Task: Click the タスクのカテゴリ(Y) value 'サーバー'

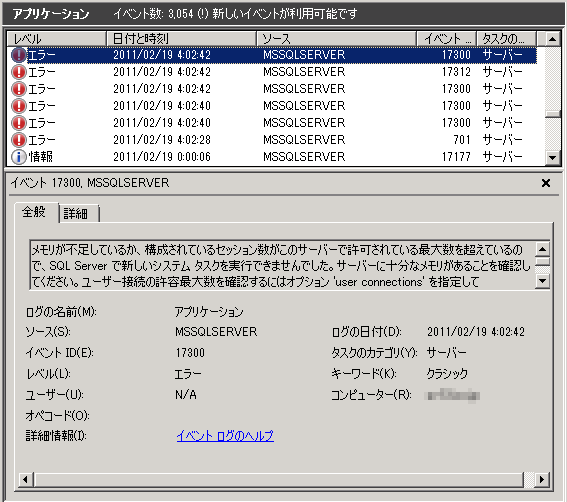Action: point(447,353)
